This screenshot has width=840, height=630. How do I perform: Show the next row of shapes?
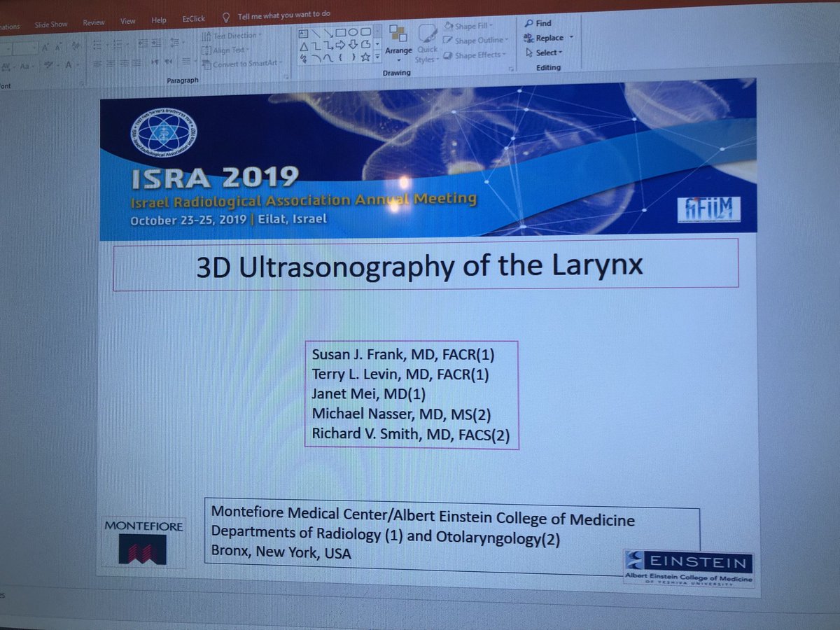(x=377, y=44)
